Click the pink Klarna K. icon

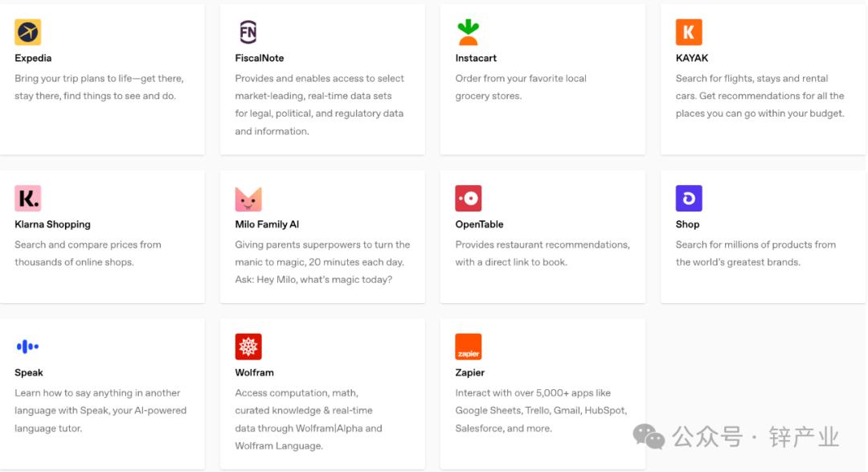(x=28, y=199)
